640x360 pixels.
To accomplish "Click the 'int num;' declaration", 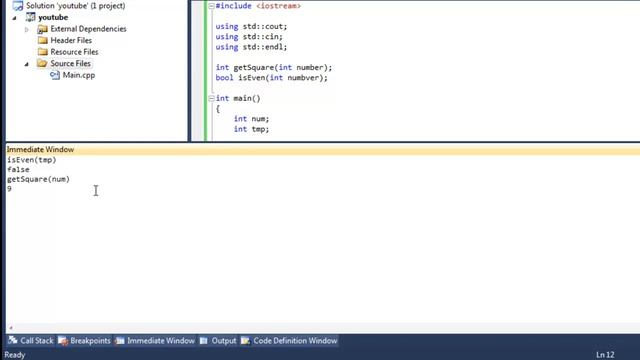I will (251, 119).
